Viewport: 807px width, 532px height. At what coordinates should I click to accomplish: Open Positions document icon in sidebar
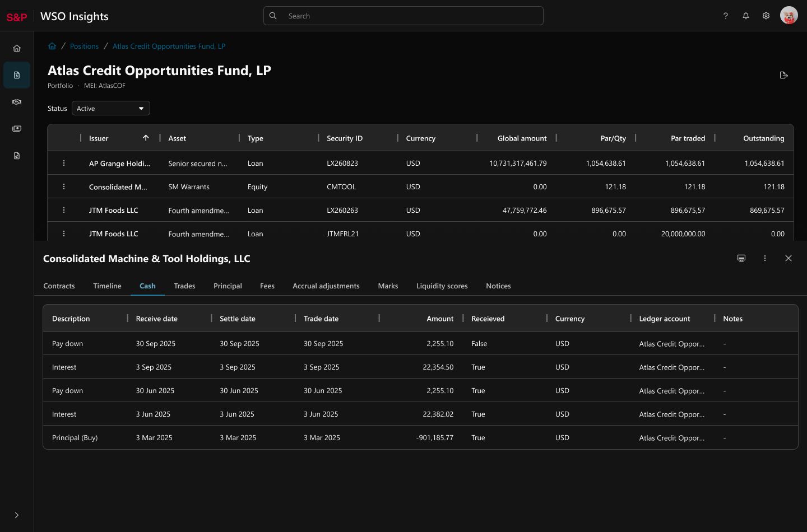pos(17,75)
